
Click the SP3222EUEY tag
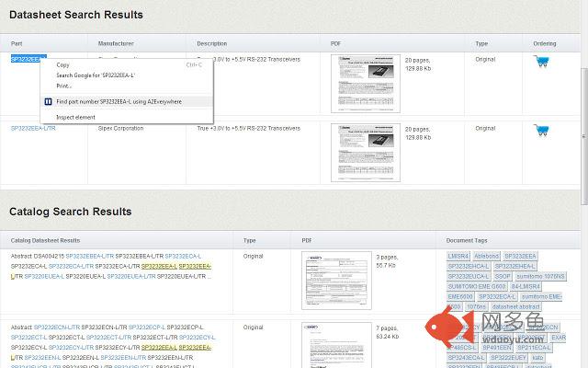click(508, 358)
